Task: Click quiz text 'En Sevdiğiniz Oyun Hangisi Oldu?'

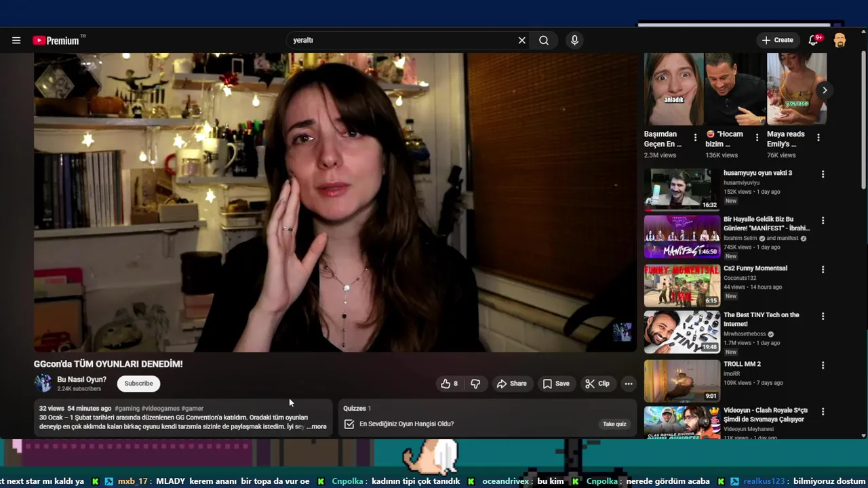Action: tap(407, 424)
